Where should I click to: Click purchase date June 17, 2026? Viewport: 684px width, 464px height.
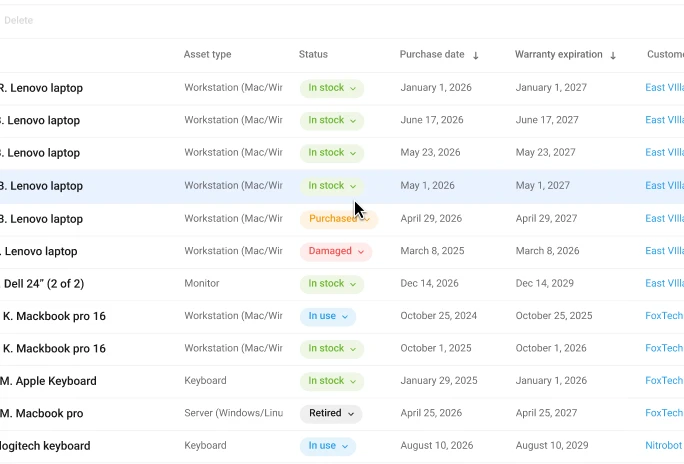click(x=432, y=120)
